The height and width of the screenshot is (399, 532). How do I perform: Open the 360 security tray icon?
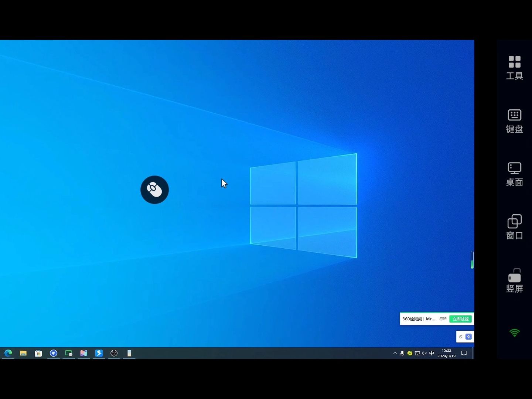[410, 353]
